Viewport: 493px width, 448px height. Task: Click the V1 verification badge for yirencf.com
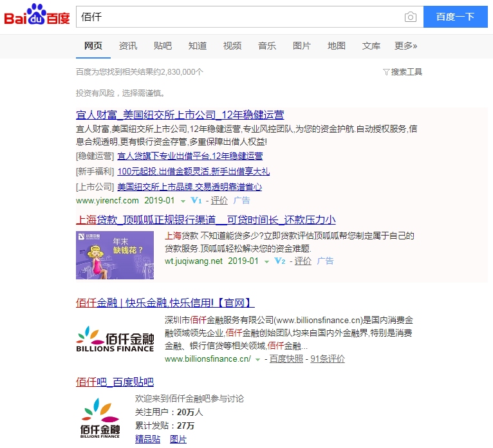coord(196,200)
